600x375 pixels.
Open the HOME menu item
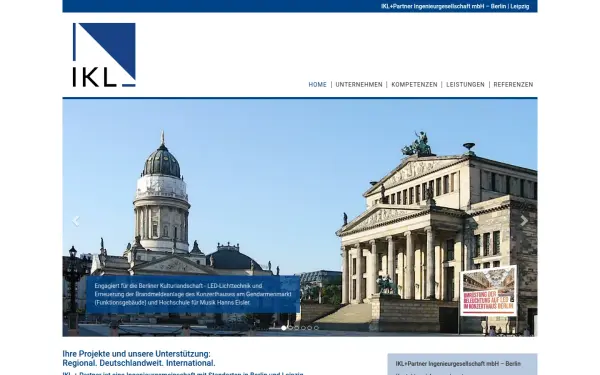click(x=318, y=85)
